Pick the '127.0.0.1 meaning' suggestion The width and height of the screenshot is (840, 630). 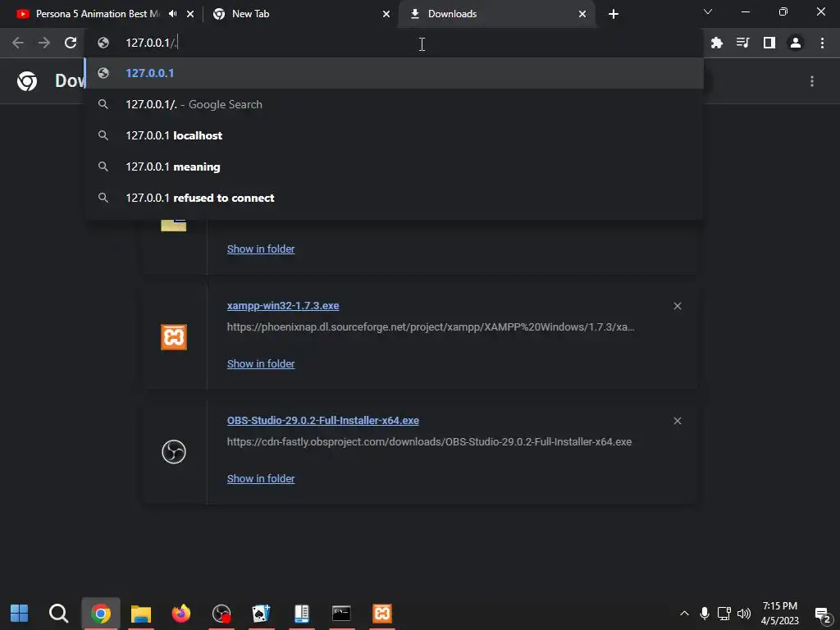pyautogui.click(x=394, y=167)
